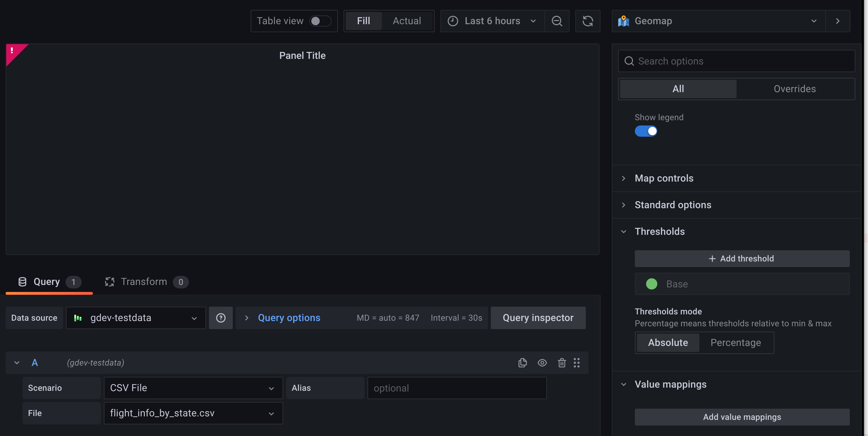Open the Query inspector
The height and width of the screenshot is (436, 868).
[x=538, y=318]
